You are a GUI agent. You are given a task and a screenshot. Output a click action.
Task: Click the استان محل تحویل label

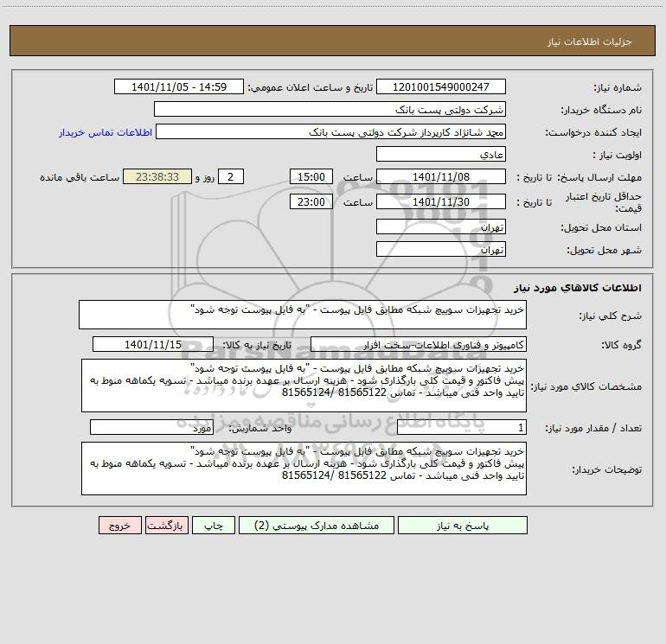(601, 227)
